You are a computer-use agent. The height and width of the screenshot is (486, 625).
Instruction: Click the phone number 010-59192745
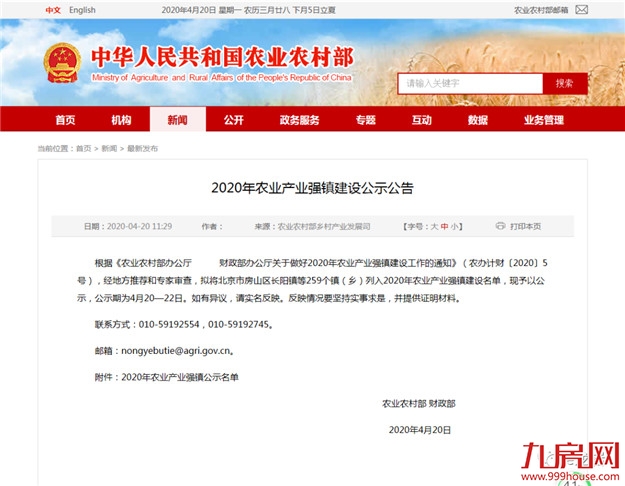point(238,325)
